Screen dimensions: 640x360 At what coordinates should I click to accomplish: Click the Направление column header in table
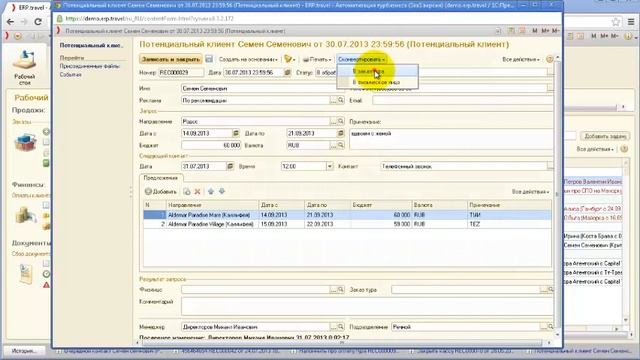[x=212, y=205]
